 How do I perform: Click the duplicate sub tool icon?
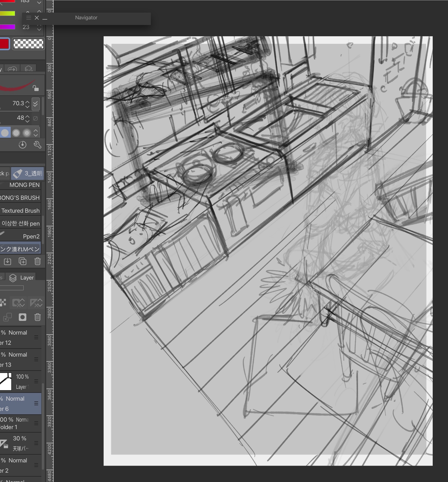(23, 261)
